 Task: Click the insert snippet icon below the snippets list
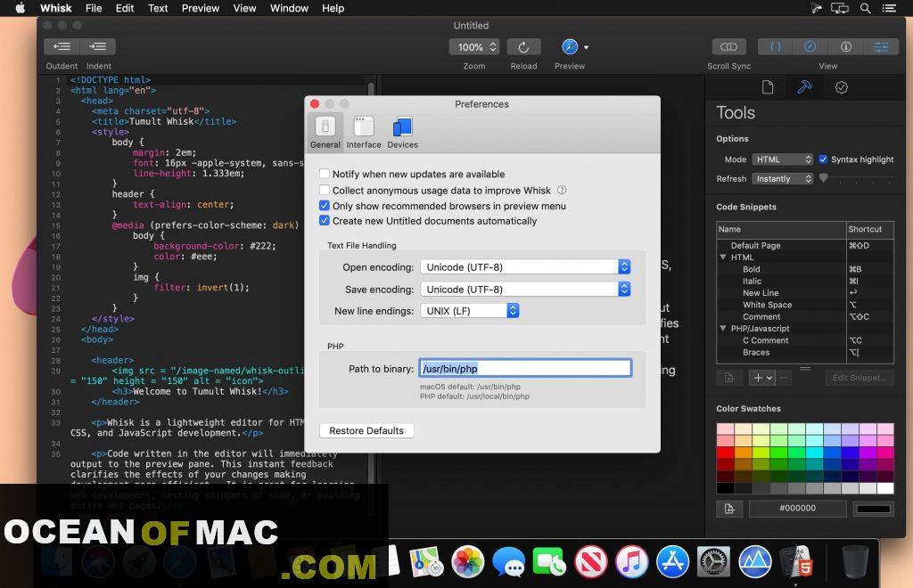coord(729,378)
